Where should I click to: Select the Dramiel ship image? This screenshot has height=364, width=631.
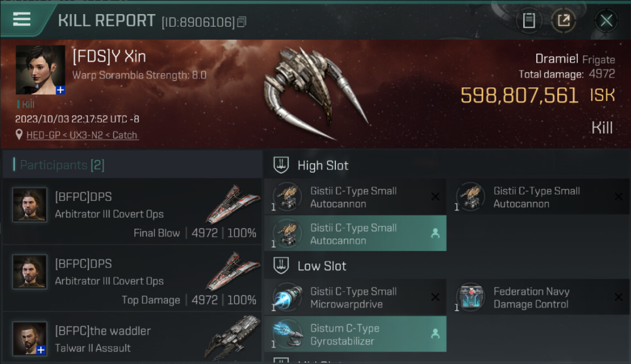pyautogui.click(x=316, y=92)
